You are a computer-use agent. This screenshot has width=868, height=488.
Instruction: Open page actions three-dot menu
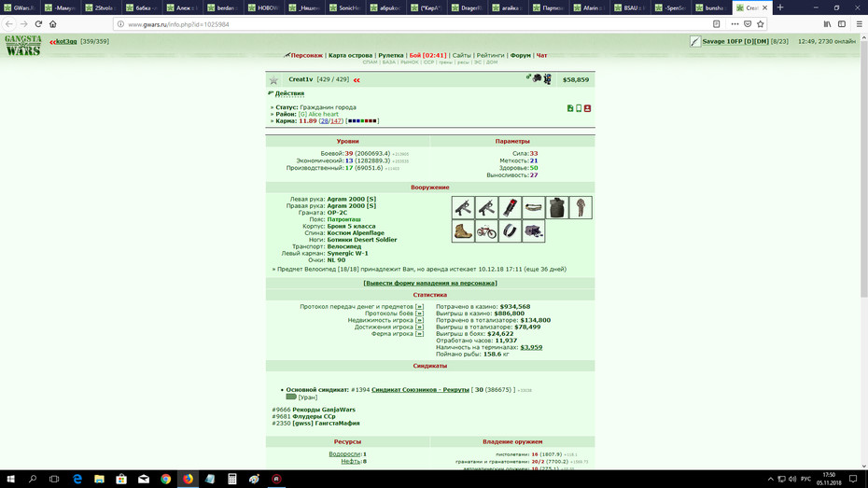click(735, 23)
